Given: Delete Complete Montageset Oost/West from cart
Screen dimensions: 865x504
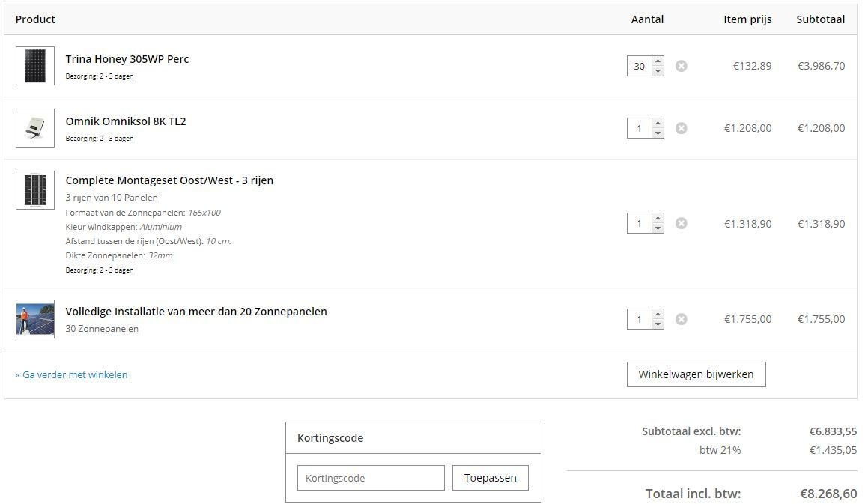Looking at the screenshot, I should coord(681,223).
